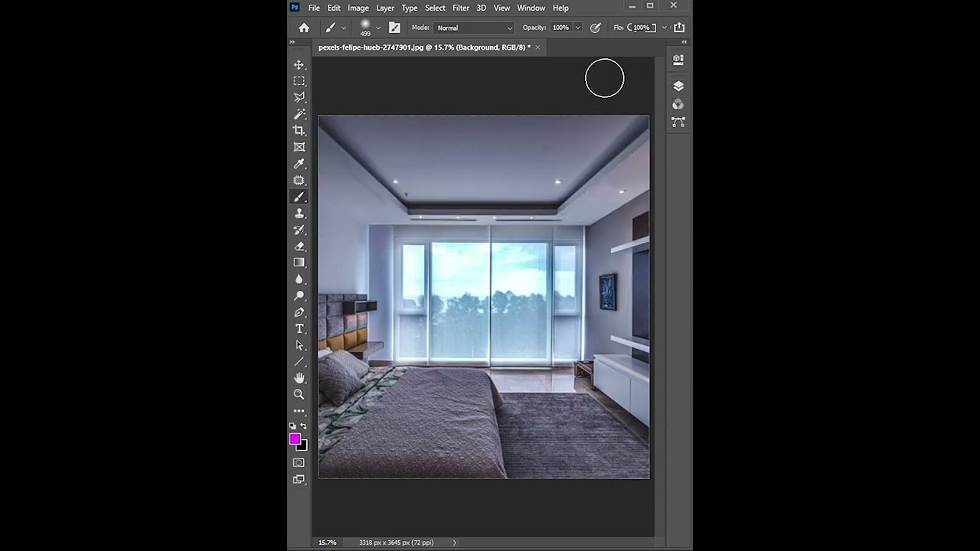Open the 3D menu
980x551 pixels.
[x=482, y=8]
